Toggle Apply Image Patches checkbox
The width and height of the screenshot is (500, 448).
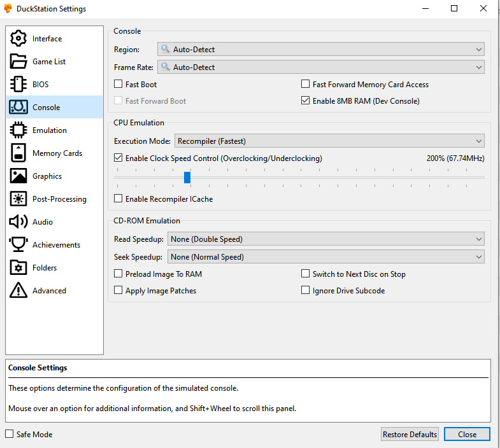118,290
